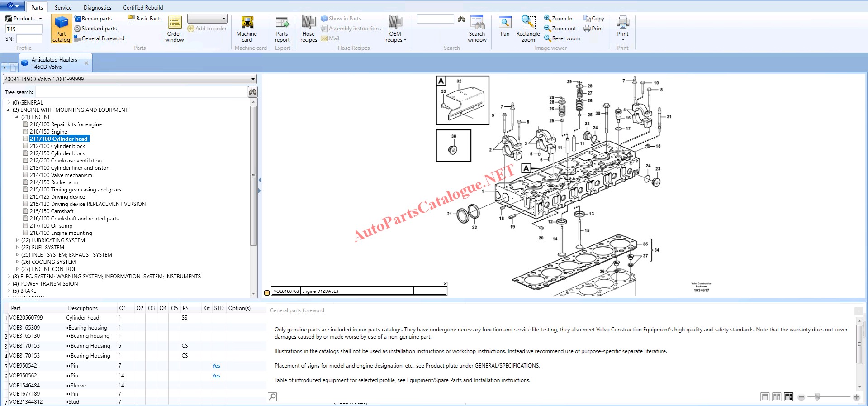
Task: Open the Certified Rebuild tab
Action: tap(143, 8)
